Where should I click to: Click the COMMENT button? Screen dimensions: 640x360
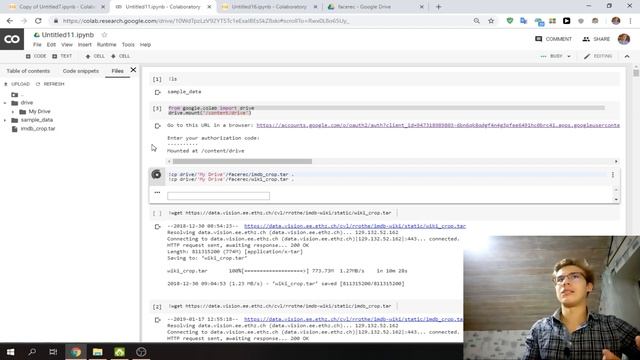click(x=553, y=39)
